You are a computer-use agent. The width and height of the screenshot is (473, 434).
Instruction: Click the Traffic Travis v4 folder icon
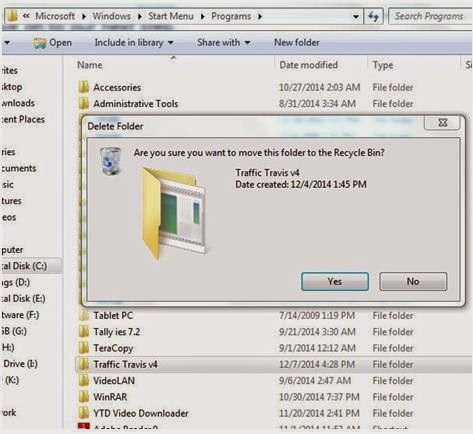pyautogui.click(x=84, y=364)
